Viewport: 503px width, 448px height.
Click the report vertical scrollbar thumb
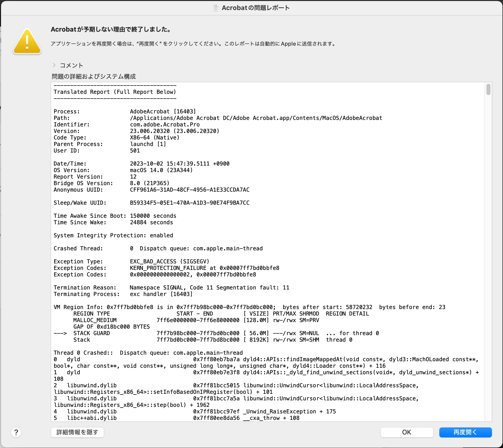click(488, 90)
